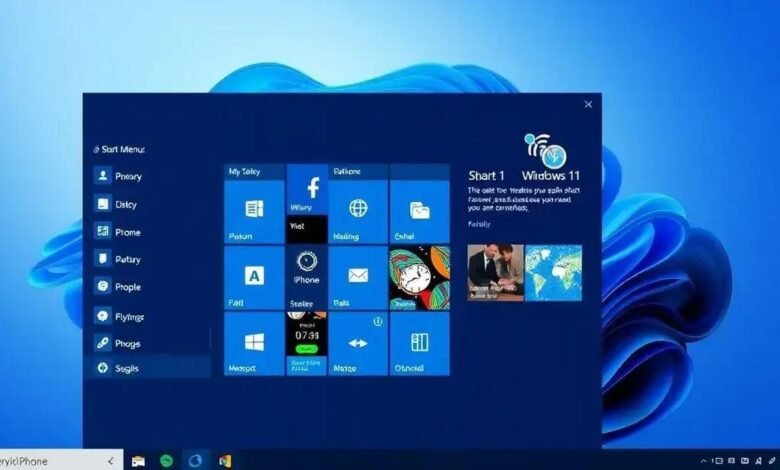This screenshot has height=470, width=780.
Task: Open the Edge browser taskbar icon
Action: [x=195, y=461]
